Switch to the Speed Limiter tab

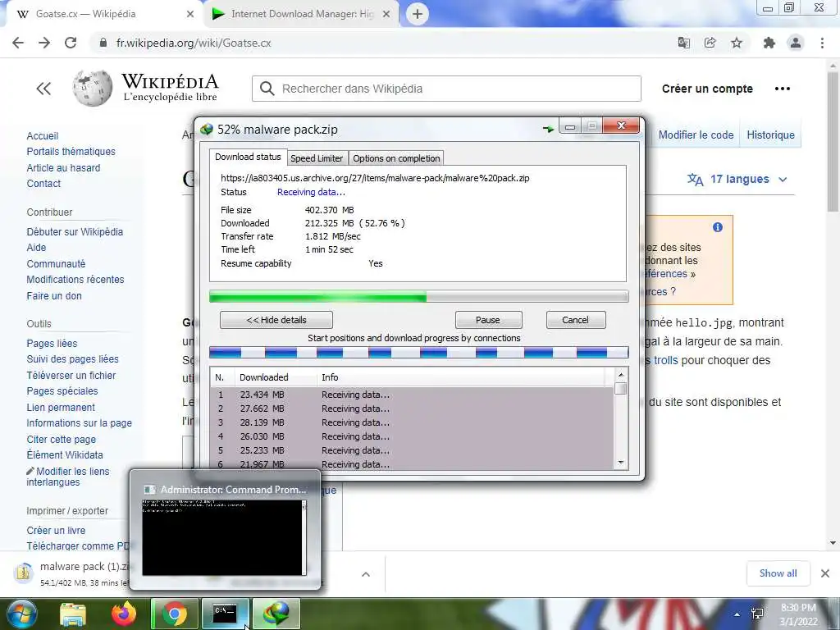point(317,158)
